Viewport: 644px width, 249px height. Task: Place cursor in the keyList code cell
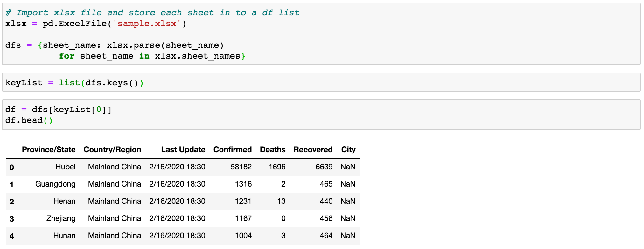(321, 82)
